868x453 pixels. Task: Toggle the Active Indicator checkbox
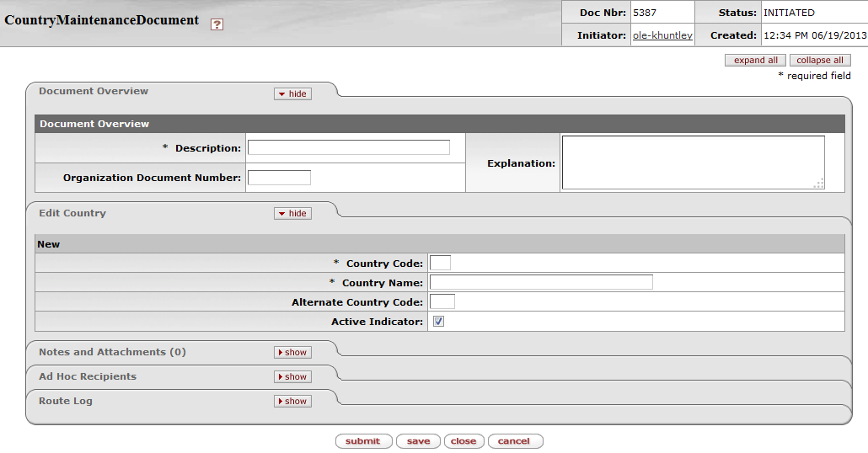point(438,322)
